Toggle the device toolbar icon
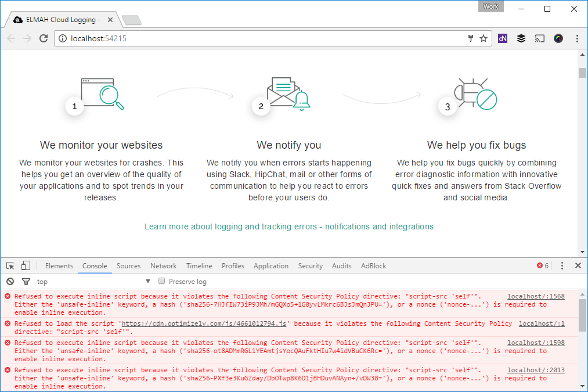 pyautogui.click(x=25, y=265)
